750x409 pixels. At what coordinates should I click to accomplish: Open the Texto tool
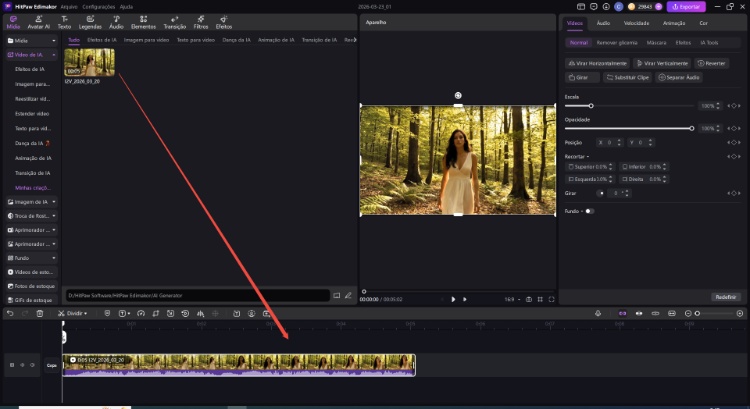point(64,22)
